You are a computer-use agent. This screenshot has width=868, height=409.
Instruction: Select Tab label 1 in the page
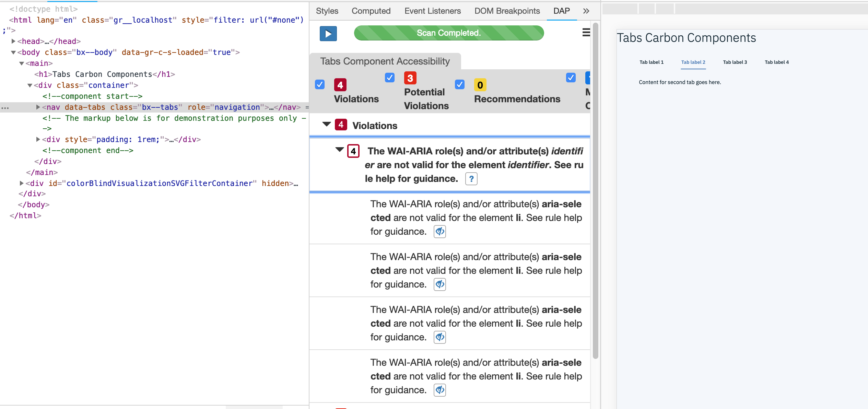651,62
